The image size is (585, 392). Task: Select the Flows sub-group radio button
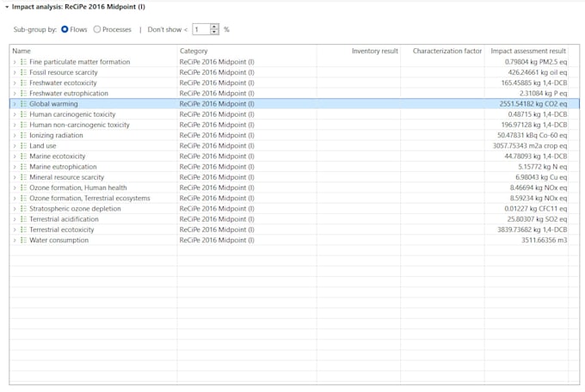[65, 29]
